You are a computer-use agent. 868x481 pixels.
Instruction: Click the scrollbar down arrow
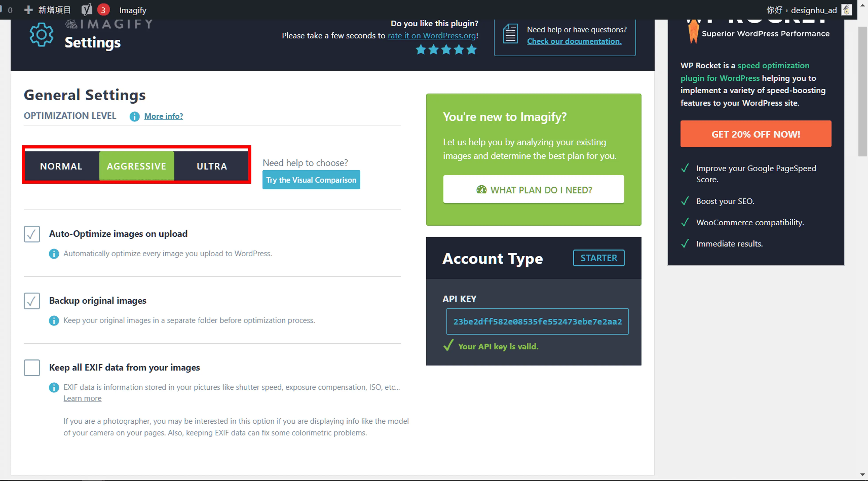click(x=862, y=475)
